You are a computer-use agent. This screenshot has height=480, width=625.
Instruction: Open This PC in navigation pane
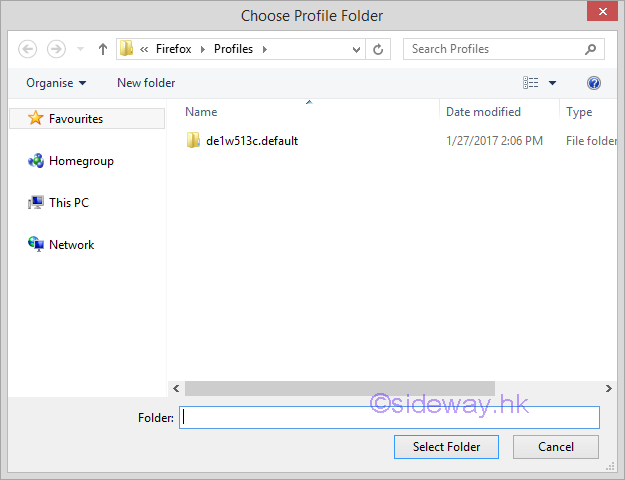pyautogui.click(x=68, y=203)
